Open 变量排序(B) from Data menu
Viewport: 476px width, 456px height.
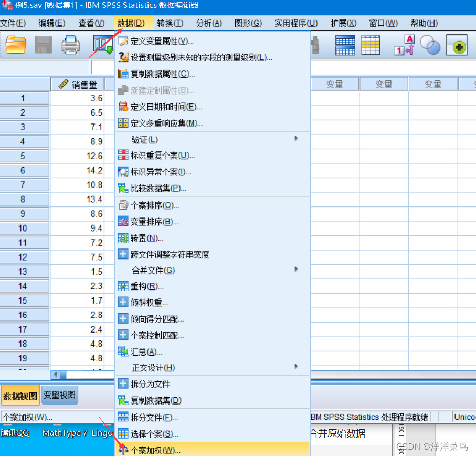pyautogui.click(x=213, y=222)
